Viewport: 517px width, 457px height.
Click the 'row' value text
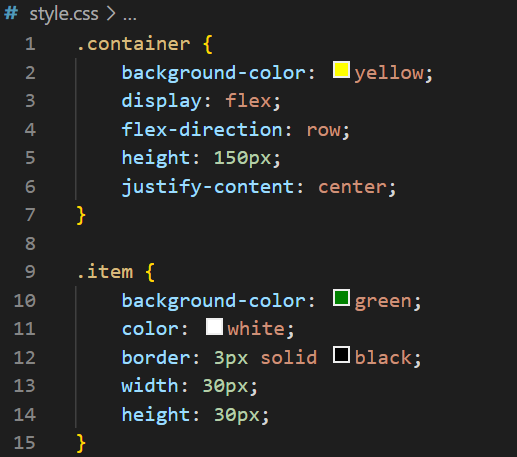click(323, 130)
